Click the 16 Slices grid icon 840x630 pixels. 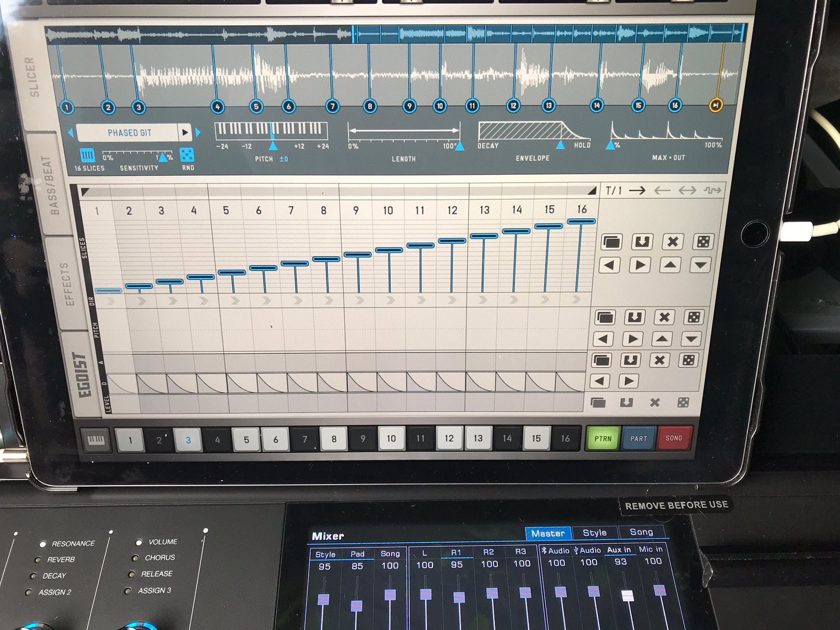pos(87,155)
